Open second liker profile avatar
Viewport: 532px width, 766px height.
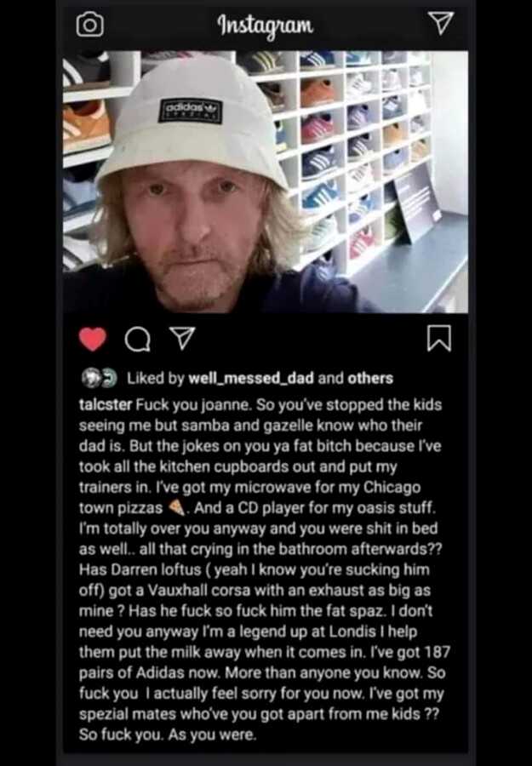tap(108, 379)
